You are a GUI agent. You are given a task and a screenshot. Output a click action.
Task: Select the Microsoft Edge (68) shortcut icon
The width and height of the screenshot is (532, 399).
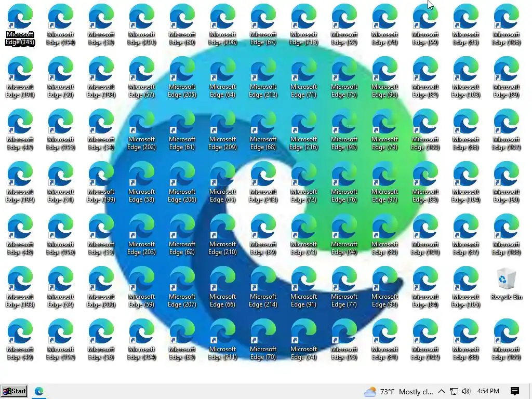263,129
